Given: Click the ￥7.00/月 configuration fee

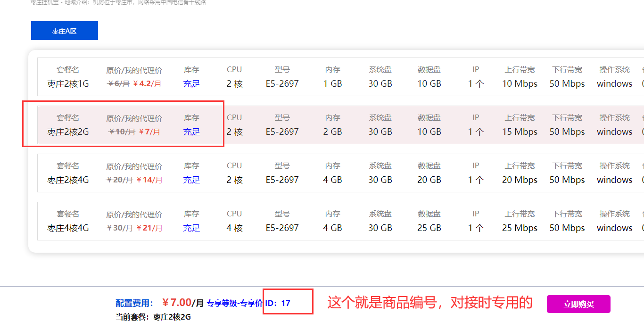Looking at the screenshot, I should click(183, 303).
